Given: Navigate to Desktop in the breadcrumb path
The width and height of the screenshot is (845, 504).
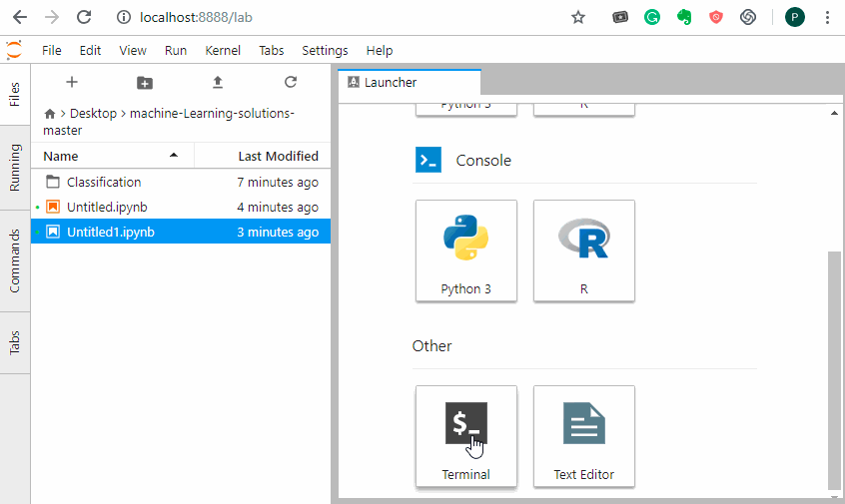Looking at the screenshot, I should (93, 114).
